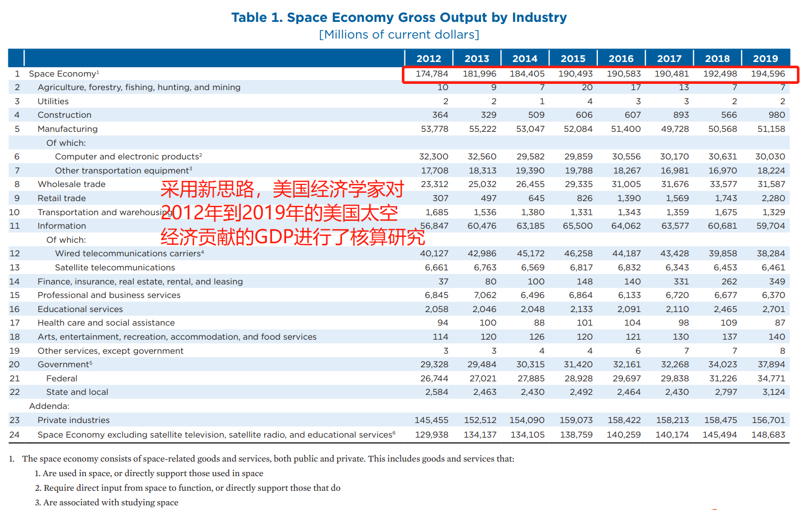Click the Utilities 2015 value 4

tap(589, 101)
